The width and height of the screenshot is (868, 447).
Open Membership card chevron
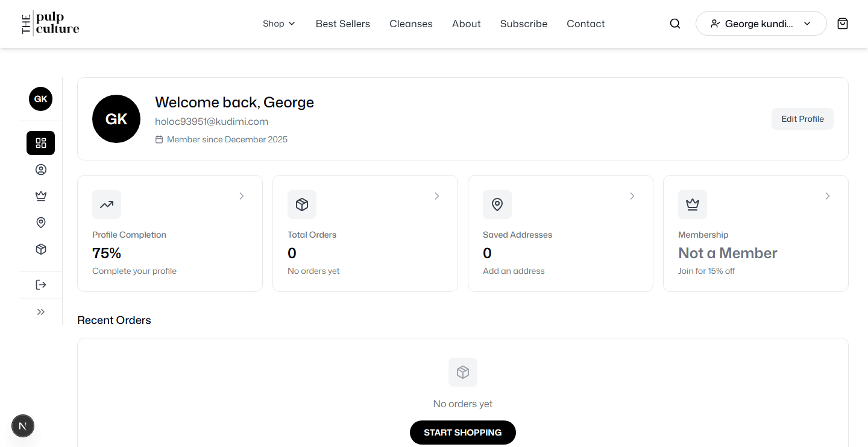coord(828,196)
